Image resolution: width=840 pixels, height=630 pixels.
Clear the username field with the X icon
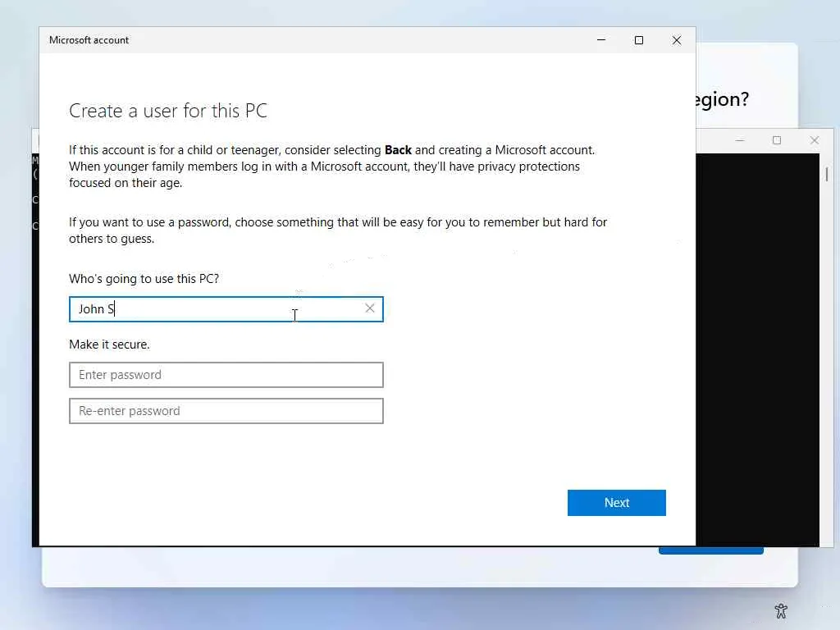(370, 308)
